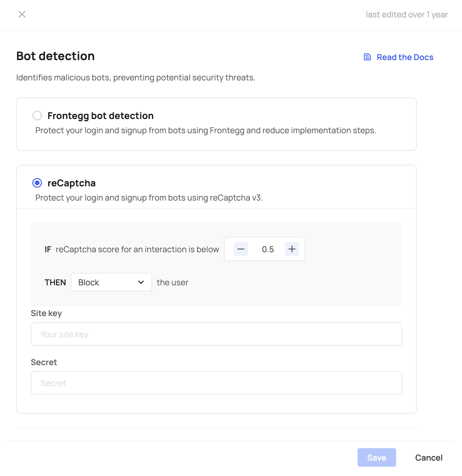Click the Frontegg bot detection title
This screenshot has width=462, height=476.
pos(100,116)
